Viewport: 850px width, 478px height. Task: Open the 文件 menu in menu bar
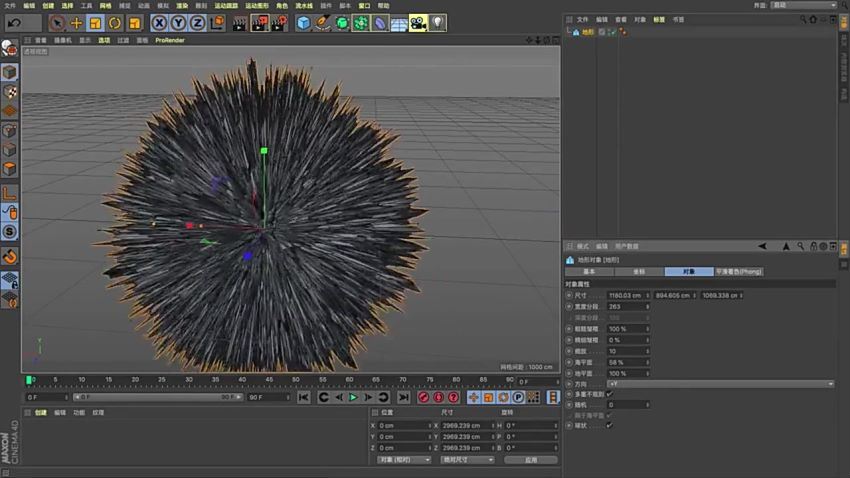(10, 5)
